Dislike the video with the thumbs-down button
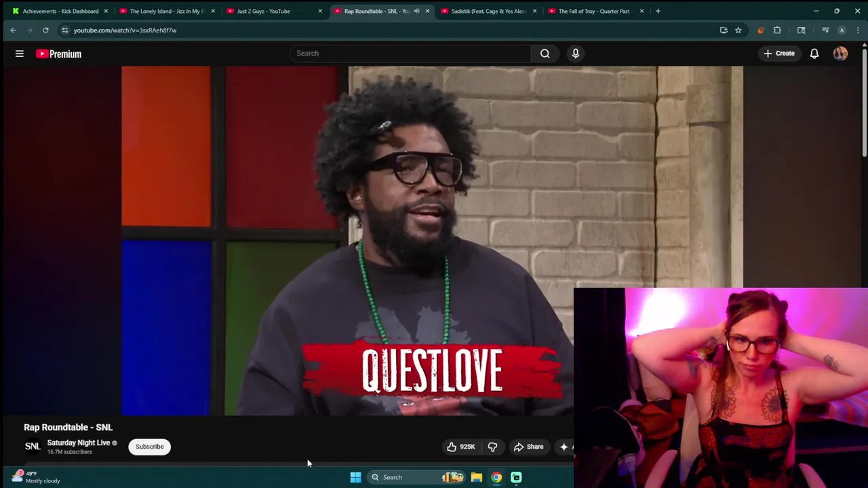The width and height of the screenshot is (868, 488). tap(492, 447)
